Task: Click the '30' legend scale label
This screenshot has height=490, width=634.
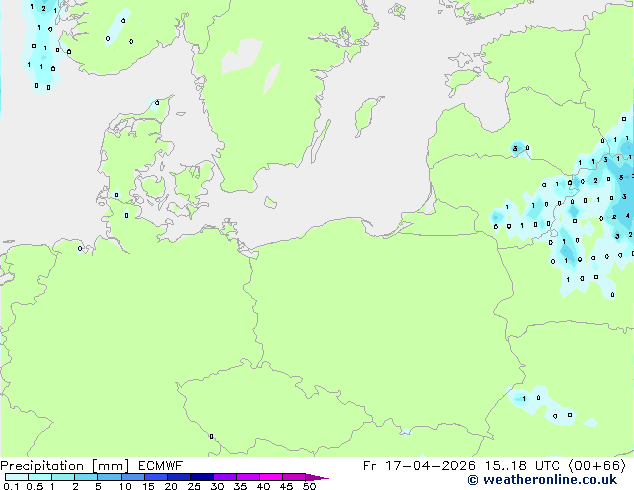Action: 217,486
